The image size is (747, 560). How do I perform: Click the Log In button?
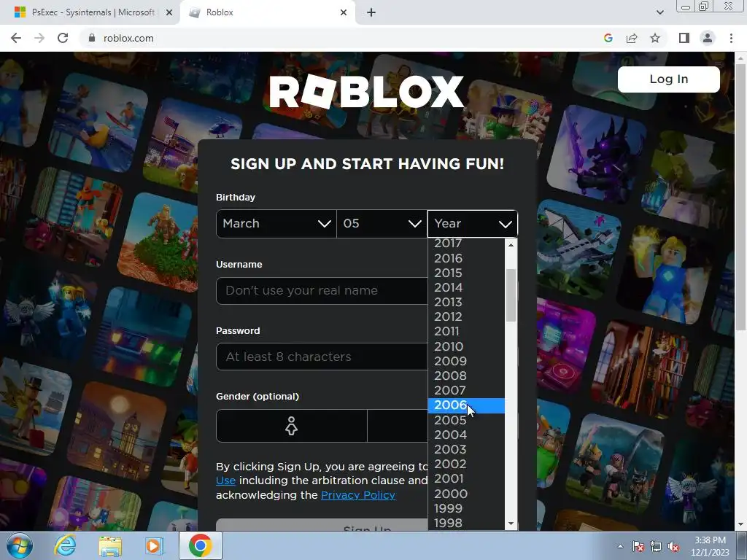(668, 79)
